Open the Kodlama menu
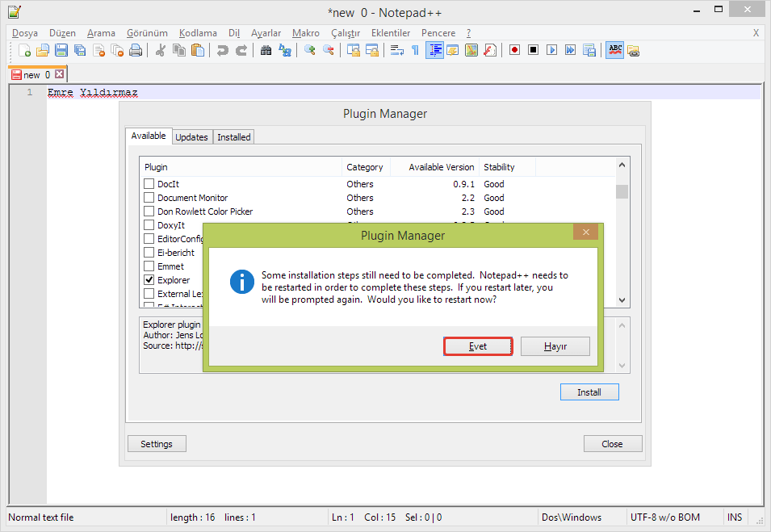The height and width of the screenshot is (532, 771). (198, 33)
